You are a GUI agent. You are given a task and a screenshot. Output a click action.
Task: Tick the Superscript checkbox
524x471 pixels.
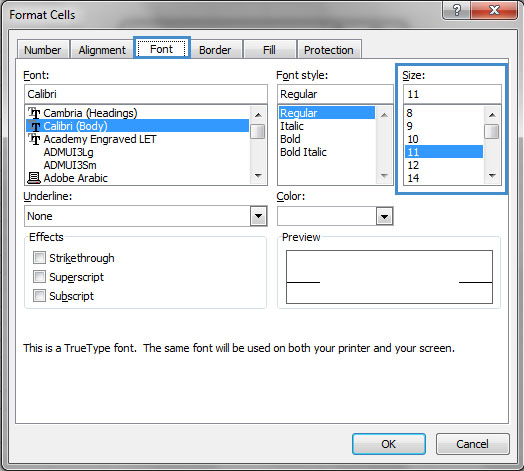click(x=39, y=277)
